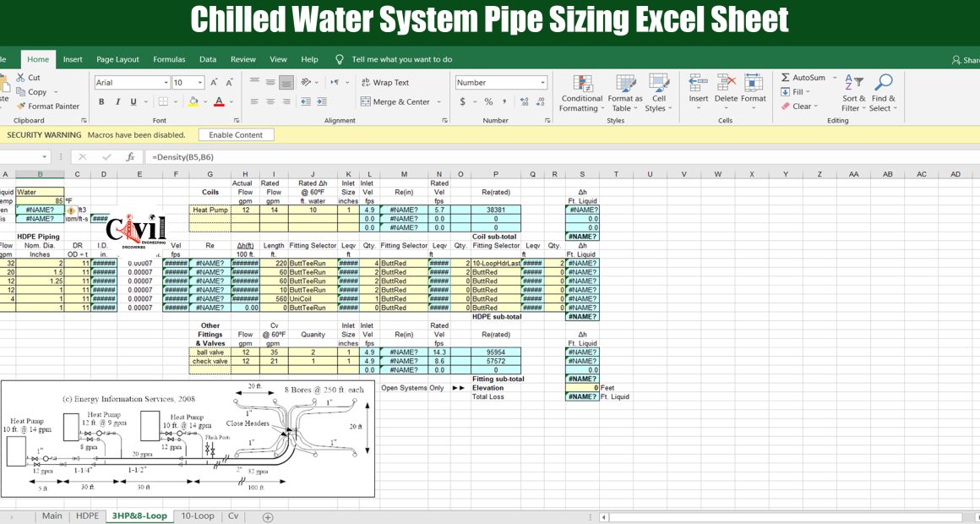The width and height of the screenshot is (980, 524).
Task: Click the Delete cells icon
Action: pos(727,83)
